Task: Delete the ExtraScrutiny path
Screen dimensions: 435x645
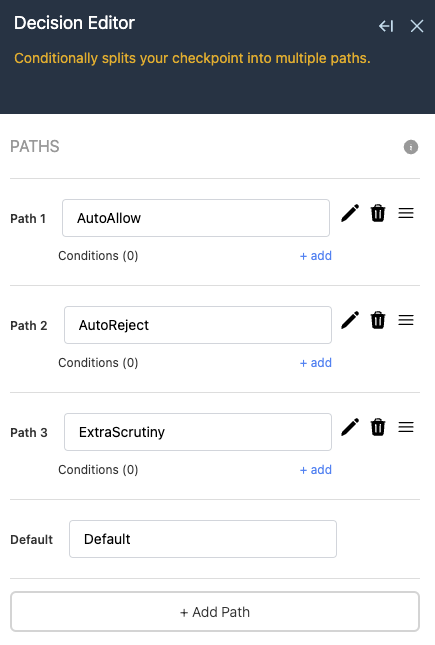Action: click(378, 427)
